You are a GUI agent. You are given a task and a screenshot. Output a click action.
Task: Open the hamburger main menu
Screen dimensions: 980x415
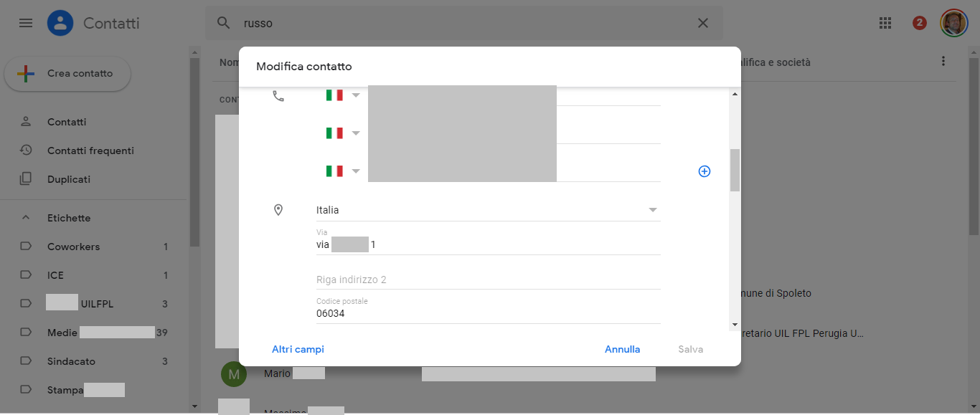click(x=26, y=23)
